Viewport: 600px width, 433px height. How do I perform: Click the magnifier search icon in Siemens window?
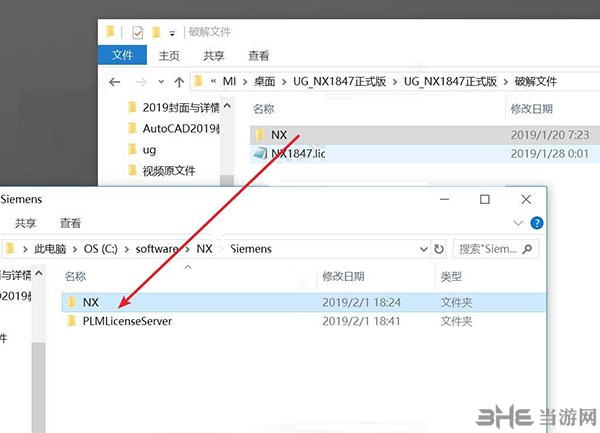(x=527, y=249)
